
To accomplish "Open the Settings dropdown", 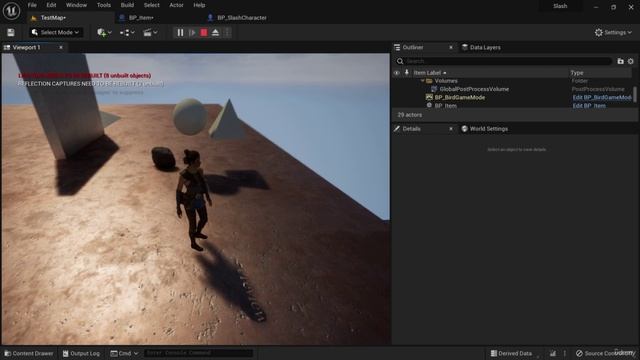I will coord(613,32).
